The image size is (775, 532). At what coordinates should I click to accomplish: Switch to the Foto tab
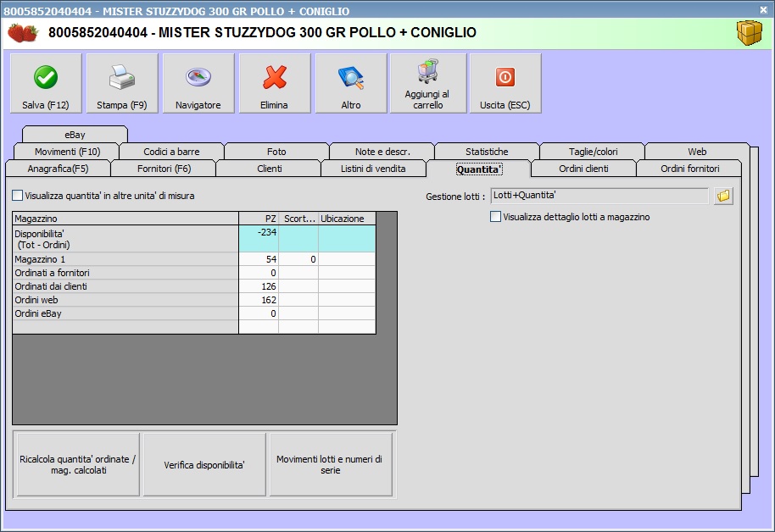(x=276, y=151)
